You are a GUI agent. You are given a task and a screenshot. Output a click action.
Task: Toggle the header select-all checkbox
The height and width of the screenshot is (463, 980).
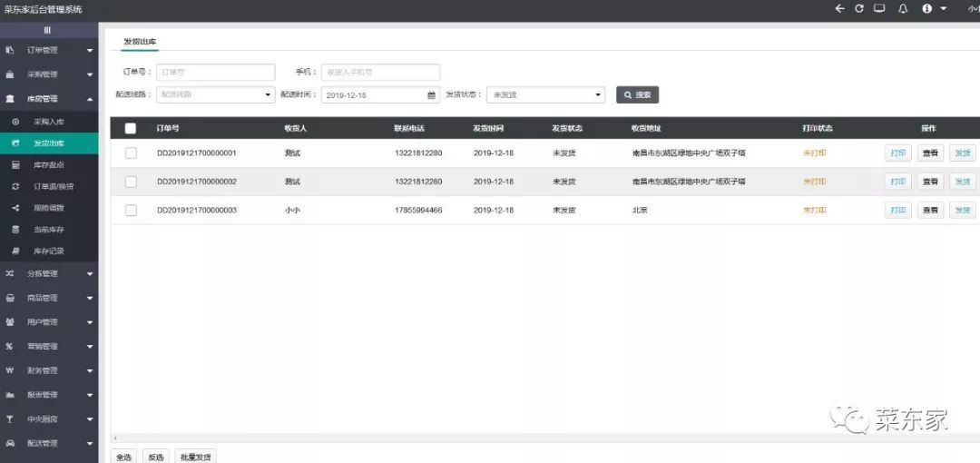[130, 128]
